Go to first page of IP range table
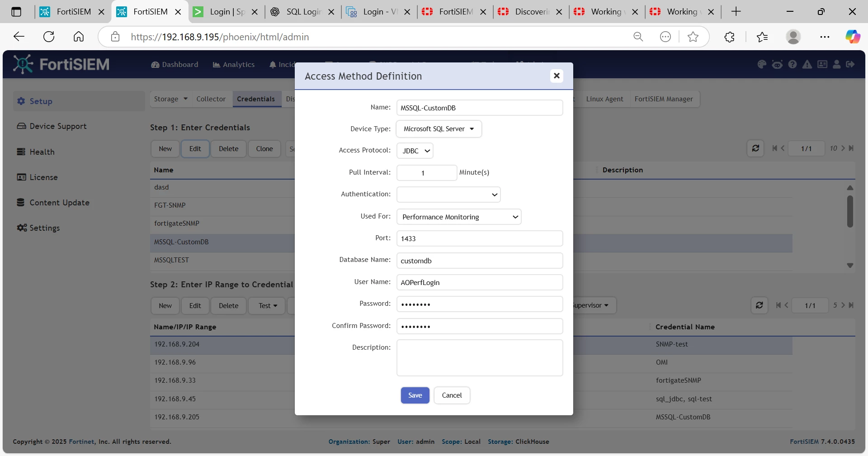 tap(778, 305)
